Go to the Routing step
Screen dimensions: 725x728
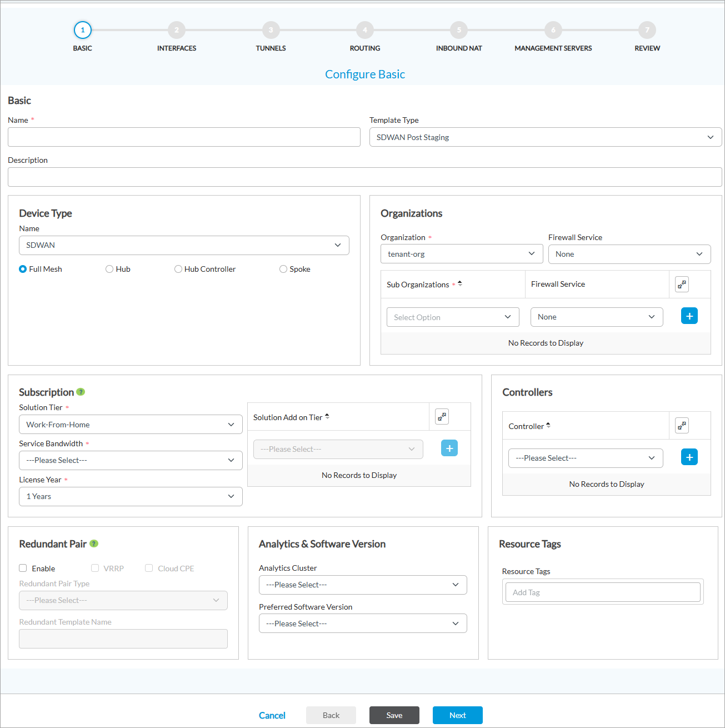click(x=364, y=30)
